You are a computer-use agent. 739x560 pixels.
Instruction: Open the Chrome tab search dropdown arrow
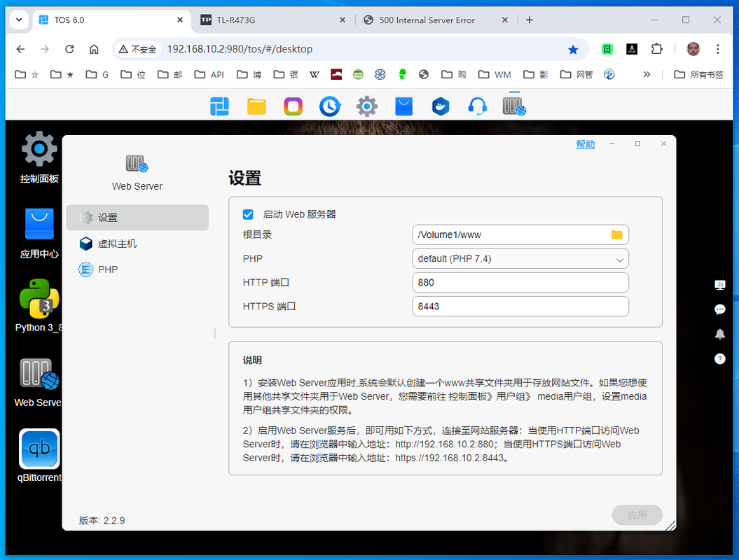click(19, 20)
